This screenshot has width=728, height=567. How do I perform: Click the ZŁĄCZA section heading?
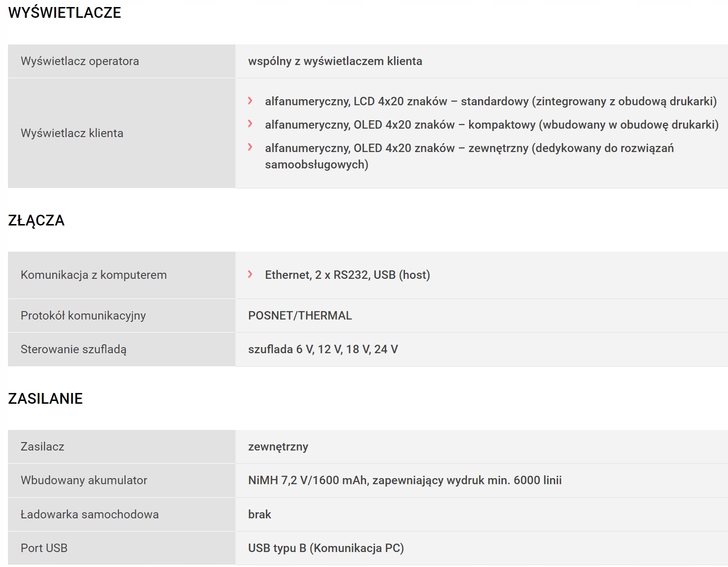click(x=37, y=220)
